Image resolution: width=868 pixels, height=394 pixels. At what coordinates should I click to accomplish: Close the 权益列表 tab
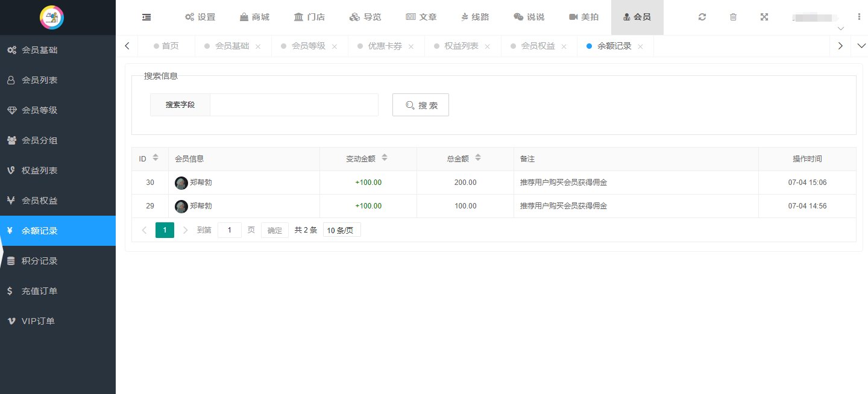tap(488, 46)
